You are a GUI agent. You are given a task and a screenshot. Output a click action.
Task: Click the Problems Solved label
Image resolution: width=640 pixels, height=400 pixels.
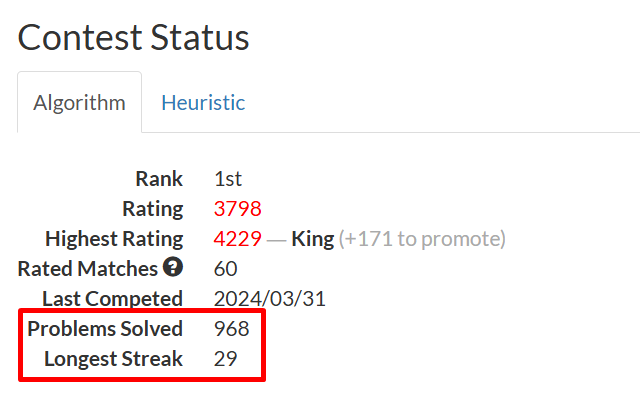pyautogui.click(x=105, y=329)
